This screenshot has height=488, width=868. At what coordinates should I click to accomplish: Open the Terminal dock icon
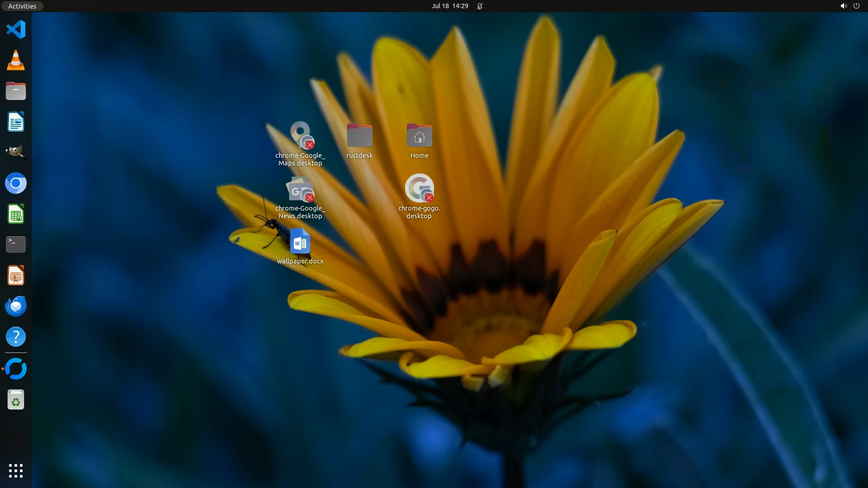[x=16, y=244]
